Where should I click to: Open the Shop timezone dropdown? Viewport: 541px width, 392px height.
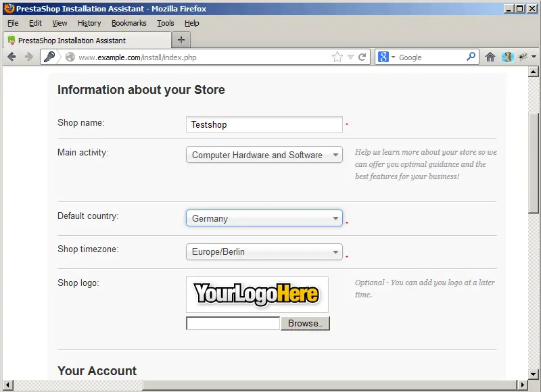pos(264,251)
